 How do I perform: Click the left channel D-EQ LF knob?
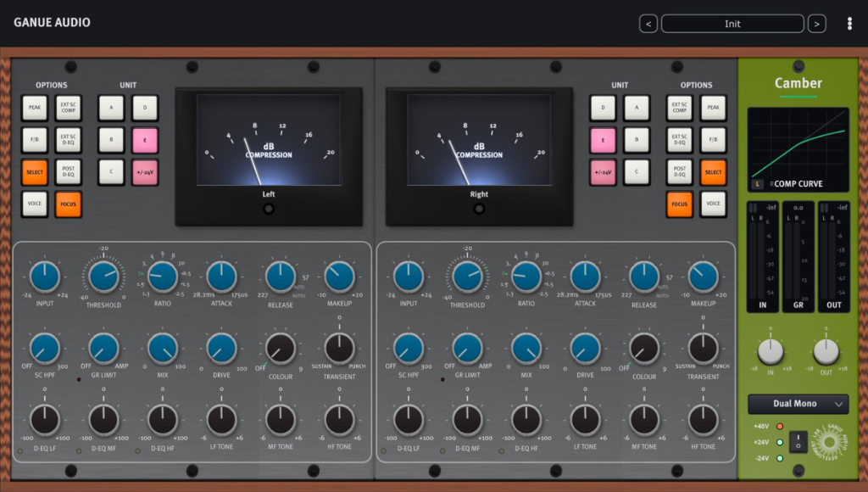45,420
